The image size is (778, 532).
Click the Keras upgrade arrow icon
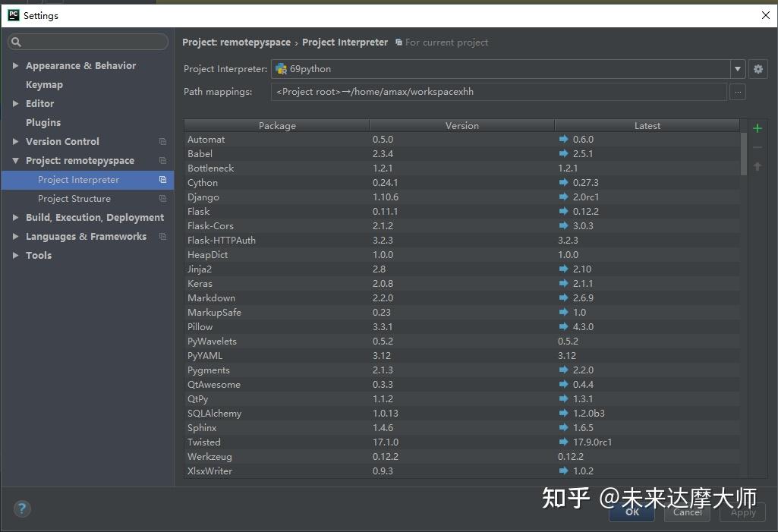pyautogui.click(x=563, y=283)
